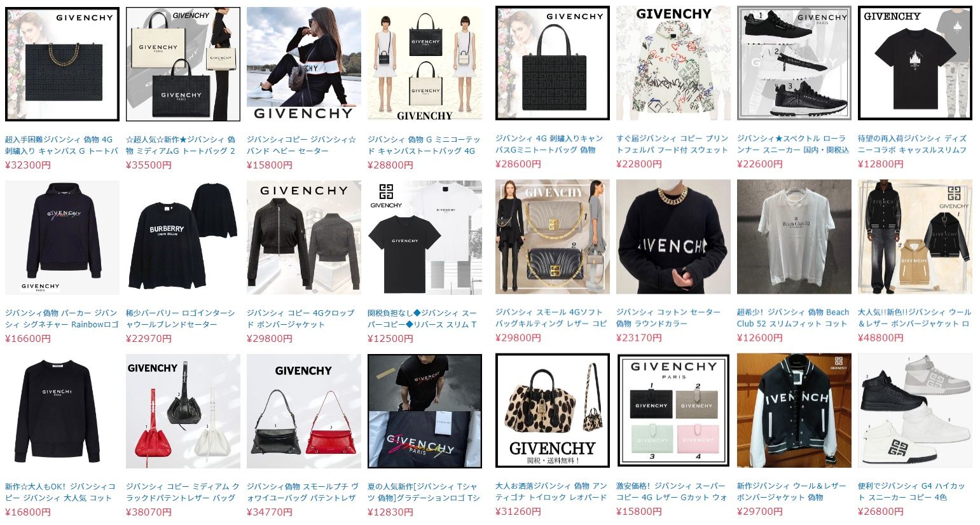Open the four-color wallet set thumbnail
Screen dimensions: 980x525
click(x=673, y=411)
